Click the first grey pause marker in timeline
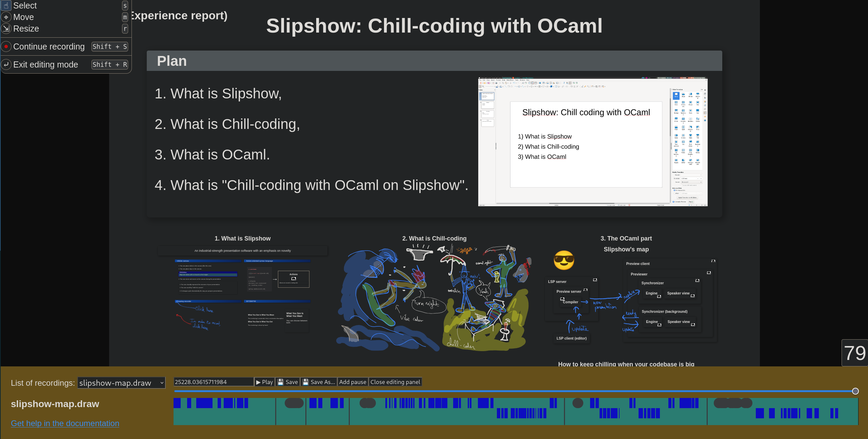 click(294, 403)
